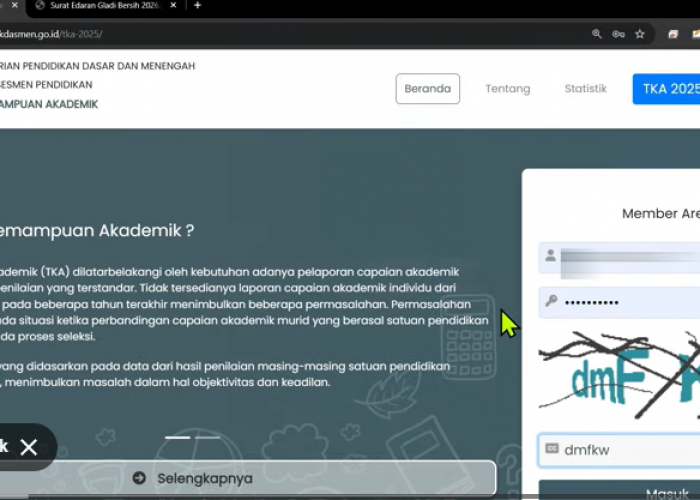Close the Surat Edaran Gladi Bersih tab
The height and width of the screenshot is (500, 700).
(x=173, y=5)
